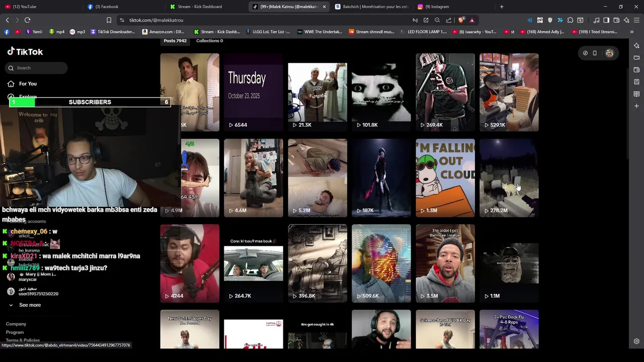Open the Leo AI icon in the right sidebar
Screen dimensions: 644x362
tap(636, 46)
